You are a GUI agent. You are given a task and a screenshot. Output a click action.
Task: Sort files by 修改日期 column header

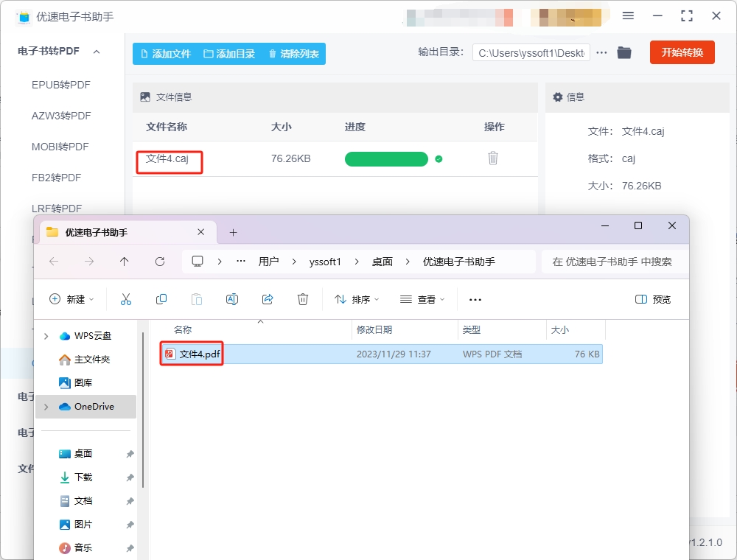pyautogui.click(x=374, y=330)
